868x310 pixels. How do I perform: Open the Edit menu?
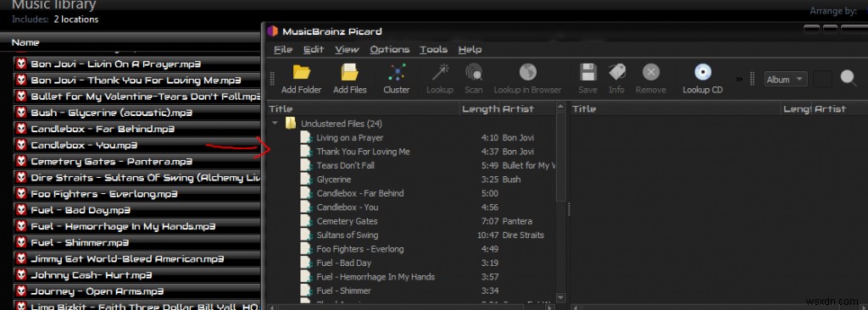click(x=314, y=49)
